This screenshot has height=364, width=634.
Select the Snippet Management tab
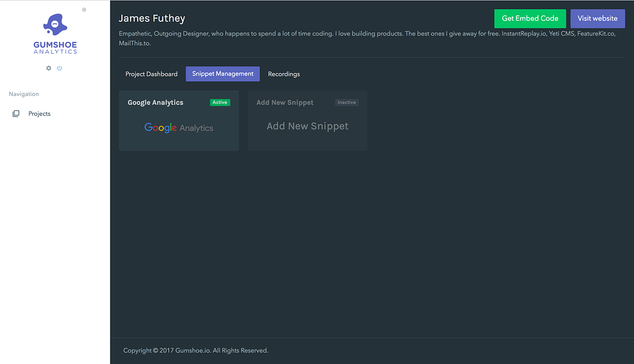tap(223, 74)
